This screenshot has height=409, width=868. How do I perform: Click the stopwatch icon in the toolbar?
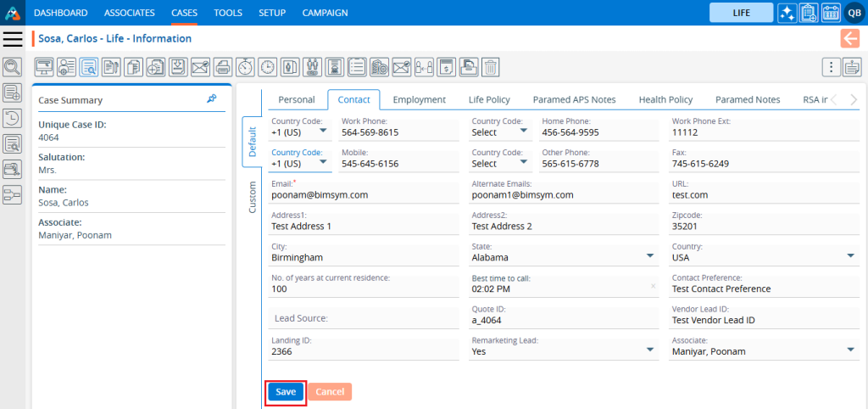coord(245,67)
